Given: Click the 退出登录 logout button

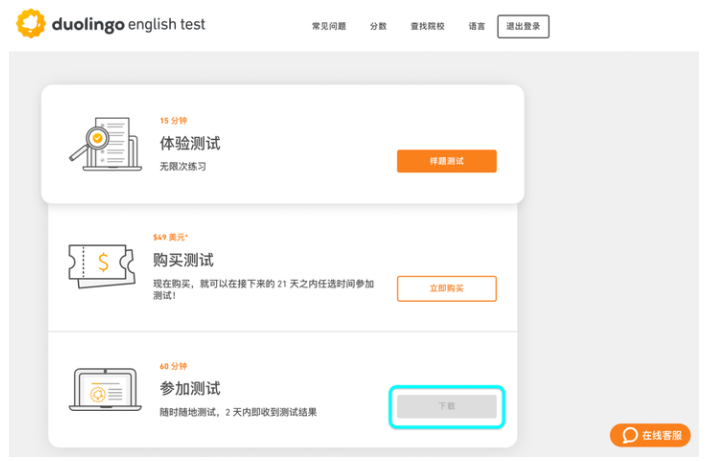Looking at the screenshot, I should [x=523, y=26].
